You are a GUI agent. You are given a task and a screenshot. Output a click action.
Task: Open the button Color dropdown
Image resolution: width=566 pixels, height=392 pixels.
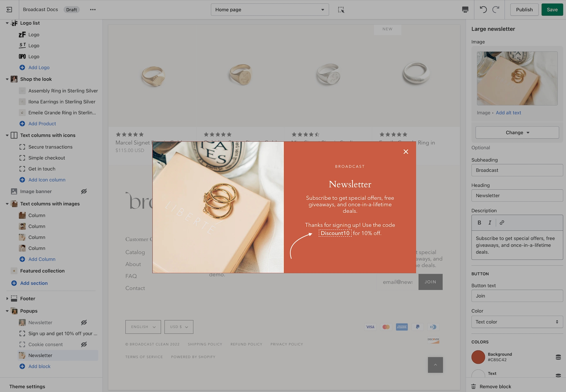517,322
